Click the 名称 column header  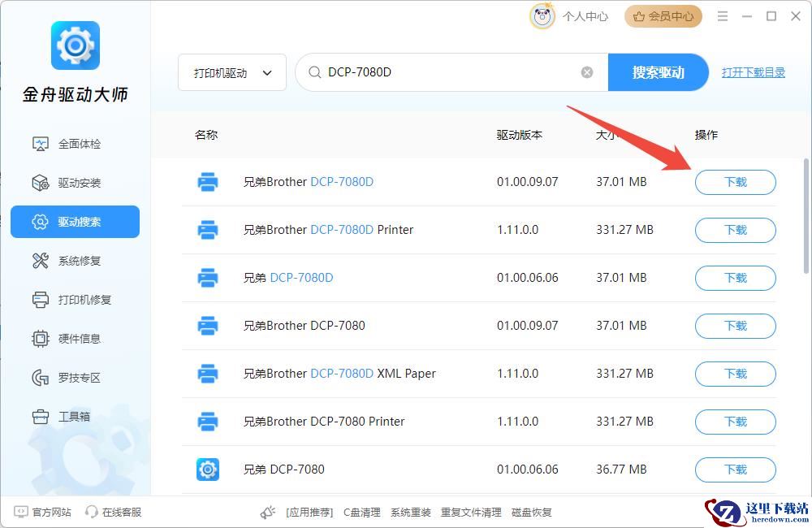tap(206, 135)
